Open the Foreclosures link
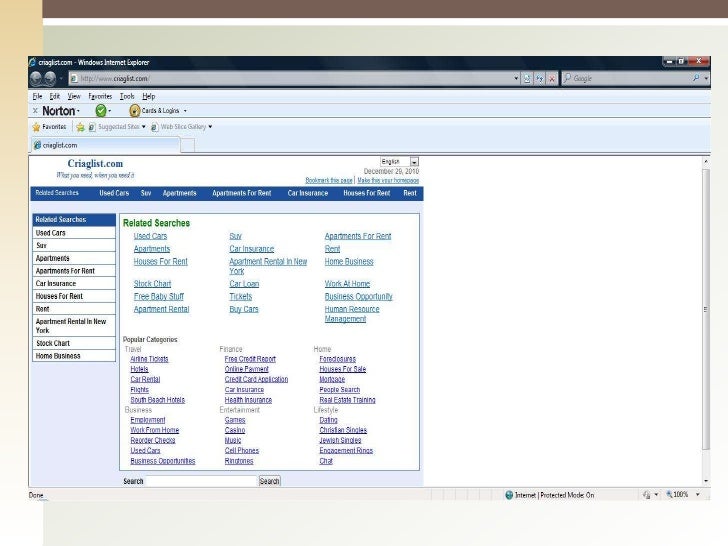The image size is (728, 546). point(338,359)
